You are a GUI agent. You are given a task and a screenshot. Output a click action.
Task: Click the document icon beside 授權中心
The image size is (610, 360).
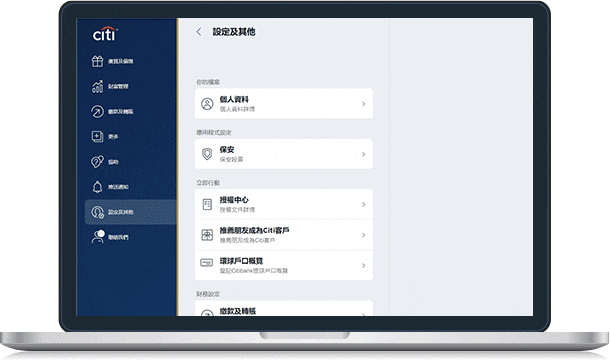(207, 204)
